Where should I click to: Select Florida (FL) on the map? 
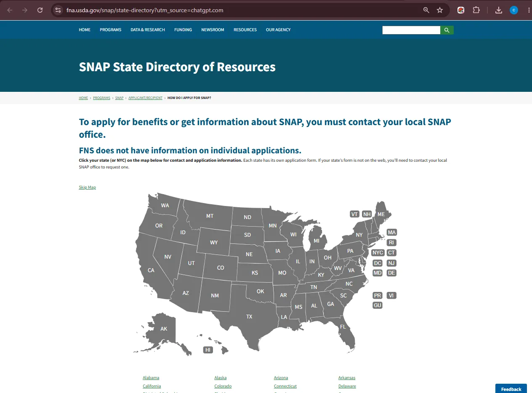coord(343,327)
